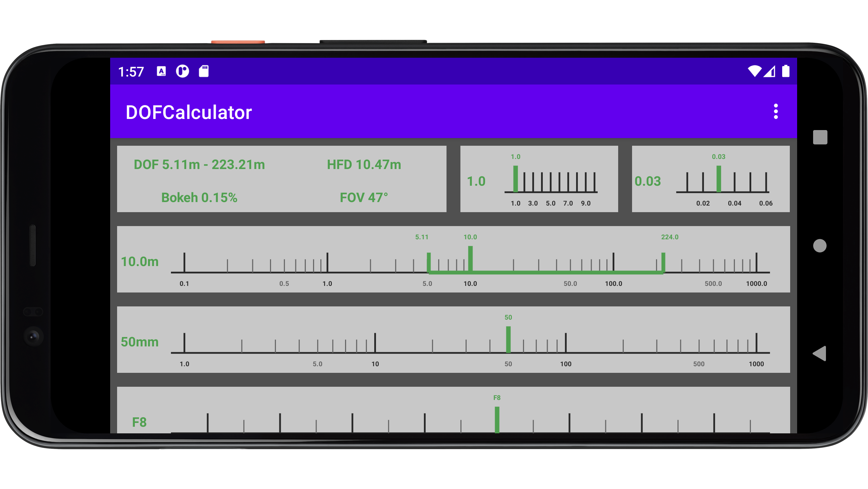Tap the HFD 10.47m readout

tap(364, 165)
